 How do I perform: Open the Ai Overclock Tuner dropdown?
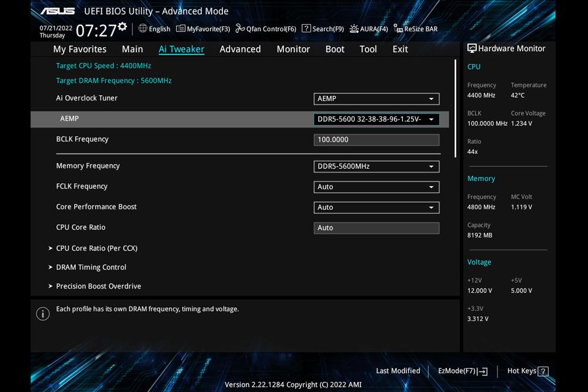(376, 99)
